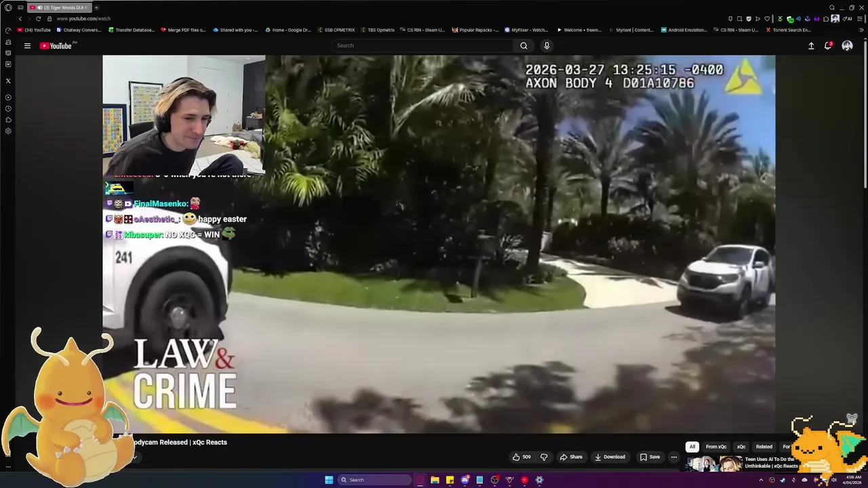
Task: Open the taskbar clock showing 4:06 AM
Action: pyautogui.click(x=852, y=480)
